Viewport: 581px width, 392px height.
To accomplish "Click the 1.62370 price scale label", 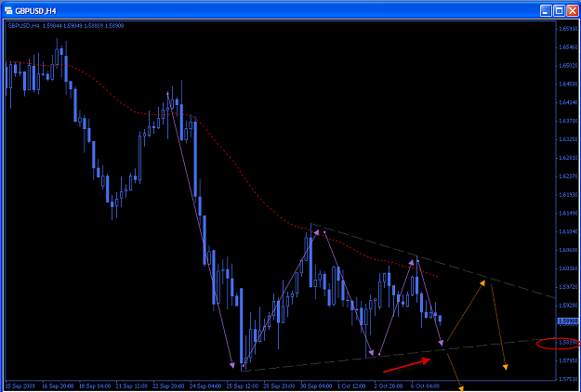I will click(x=570, y=176).
